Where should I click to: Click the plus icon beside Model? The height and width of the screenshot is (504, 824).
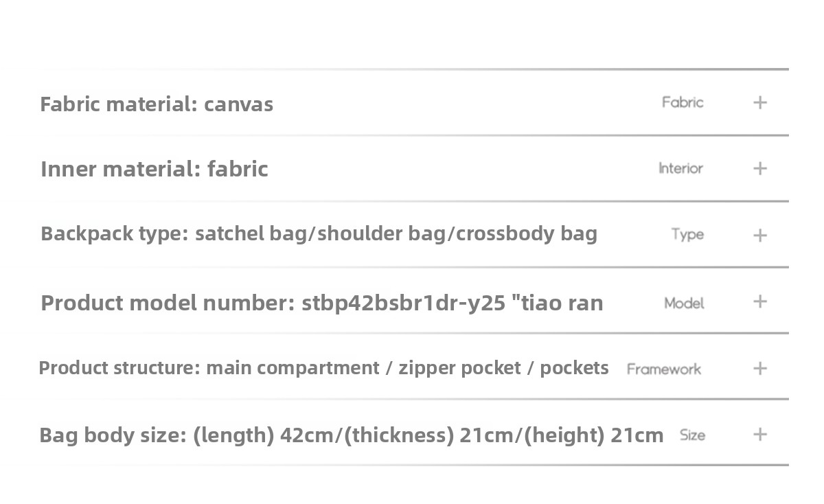point(760,301)
